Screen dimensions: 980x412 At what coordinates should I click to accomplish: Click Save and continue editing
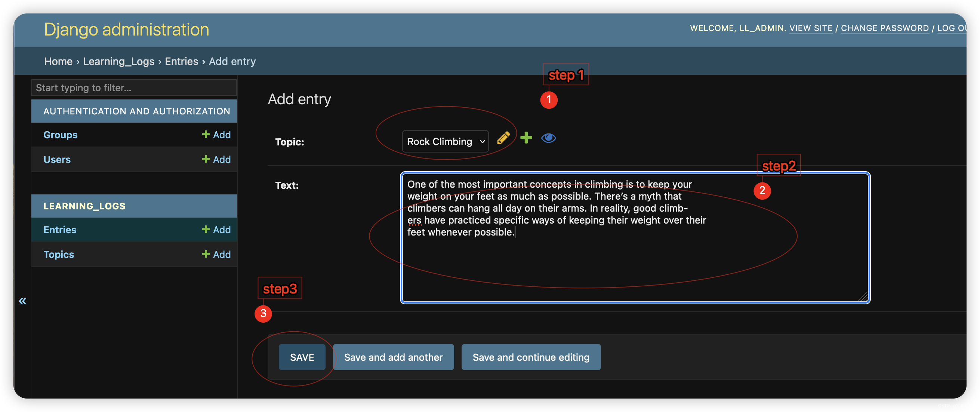click(531, 357)
